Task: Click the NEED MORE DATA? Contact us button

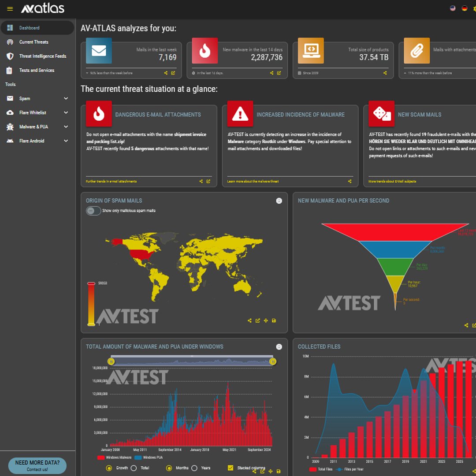Action: (x=37, y=465)
